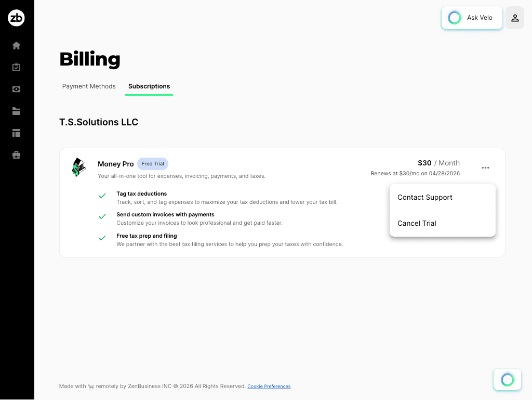Open the three-dot options menu on Money Pro
Image resolution: width=532 pixels, height=400 pixels.
click(485, 167)
